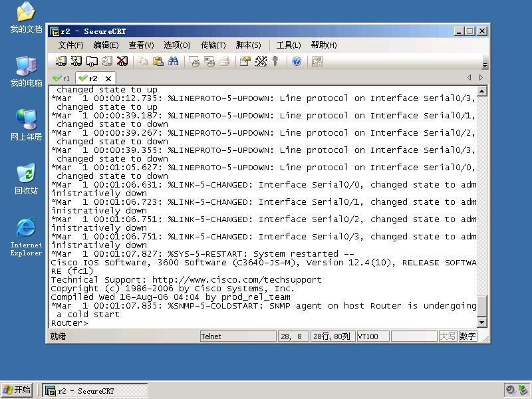The width and height of the screenshot is (532, 399).
Task: Click the Reconnect session icon
Action: point(107,61)
